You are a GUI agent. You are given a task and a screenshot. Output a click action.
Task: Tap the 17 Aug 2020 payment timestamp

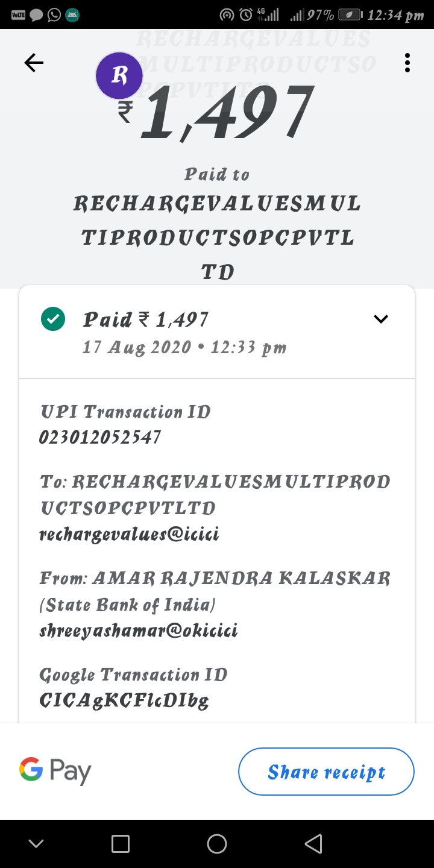pyautogui.click(x=184, y=348)
